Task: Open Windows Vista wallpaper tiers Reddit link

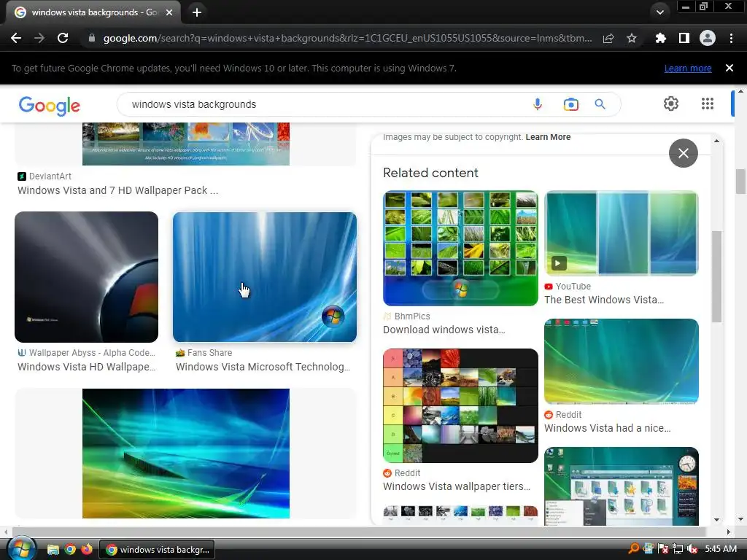Action: [x=457, y=486]
